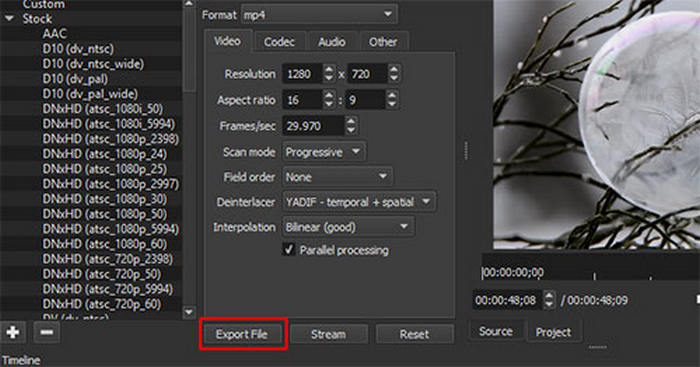Select the DNxHD (atsc_720p_2398) preset
Screen dimensions: 700x367
(x=108, y=259)
